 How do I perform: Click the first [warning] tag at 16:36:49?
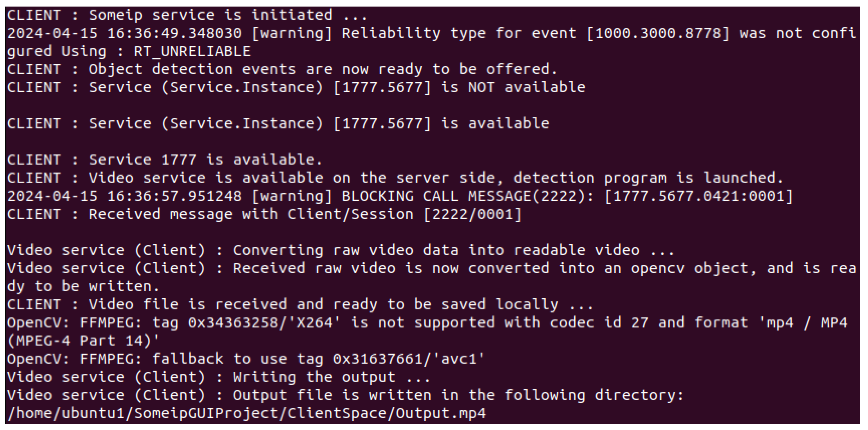292,33
